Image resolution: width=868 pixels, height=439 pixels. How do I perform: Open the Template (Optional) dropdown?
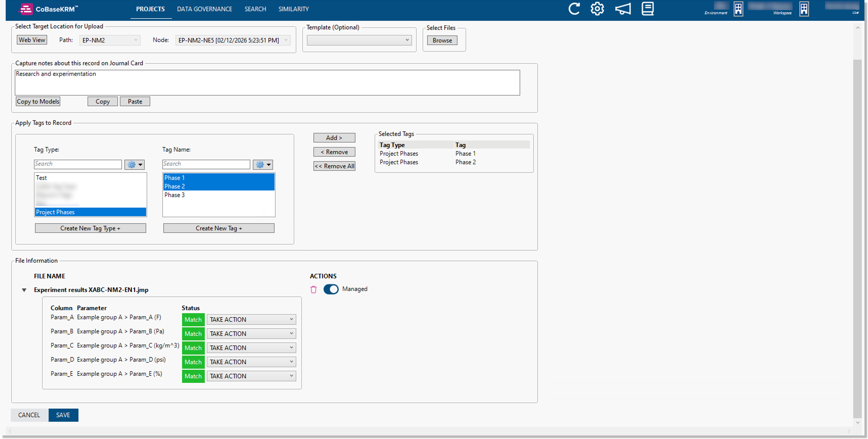coord(359,40)
